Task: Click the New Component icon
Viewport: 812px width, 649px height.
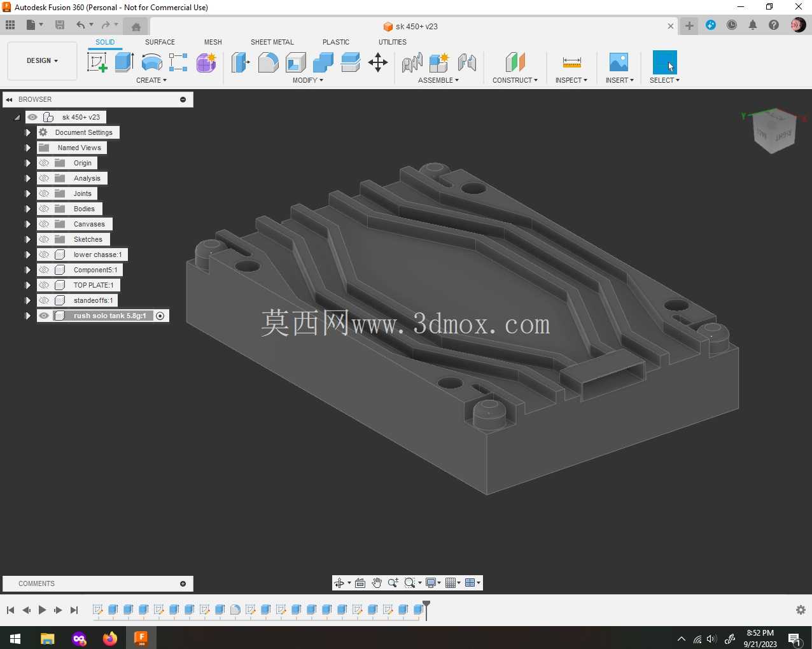Action: (439, 62)
